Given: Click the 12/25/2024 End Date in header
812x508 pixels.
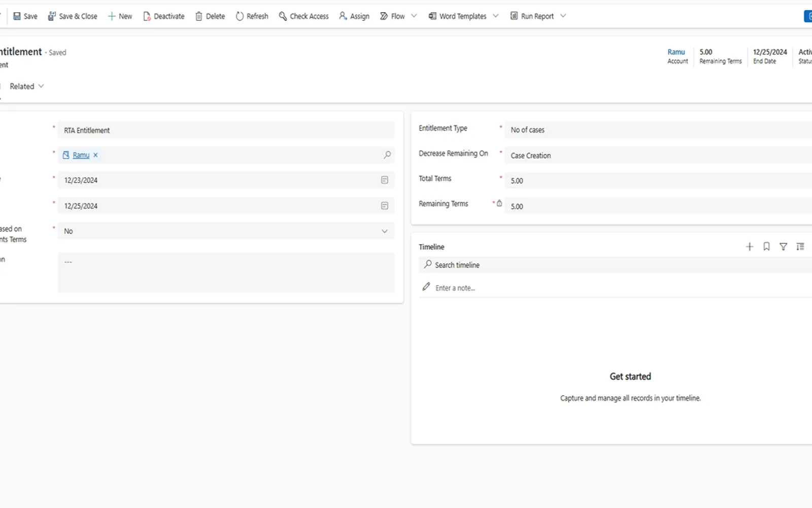Looking at the screenshot, I should click(770, 52).
